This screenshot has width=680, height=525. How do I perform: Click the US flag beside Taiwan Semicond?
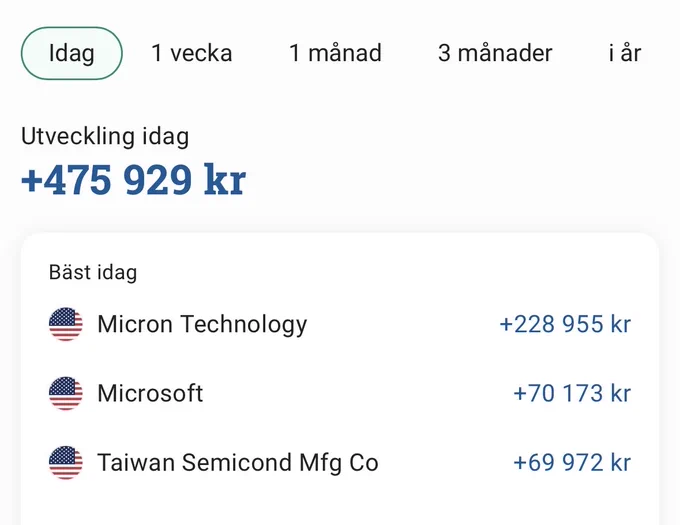pos(65,463)
